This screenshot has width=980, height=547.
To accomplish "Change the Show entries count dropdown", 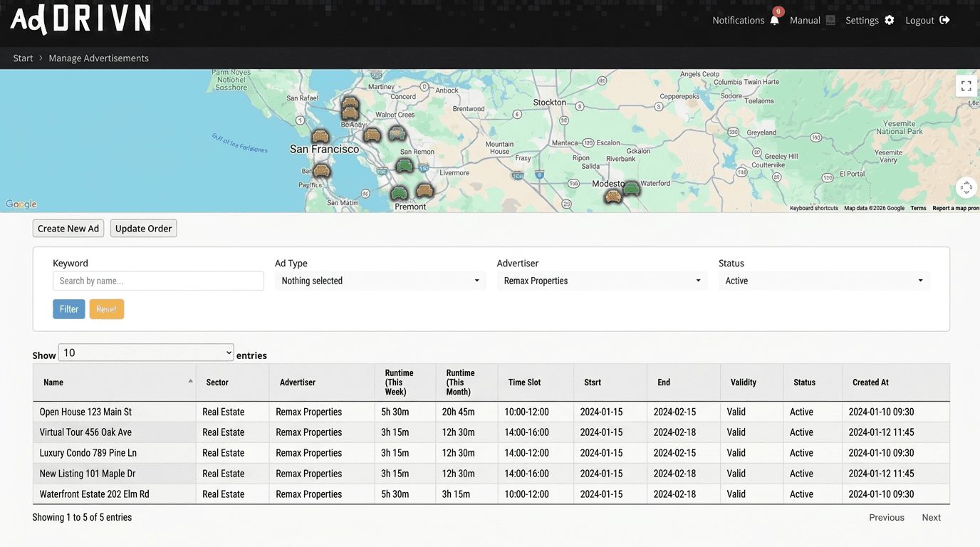I will (146, 353).
